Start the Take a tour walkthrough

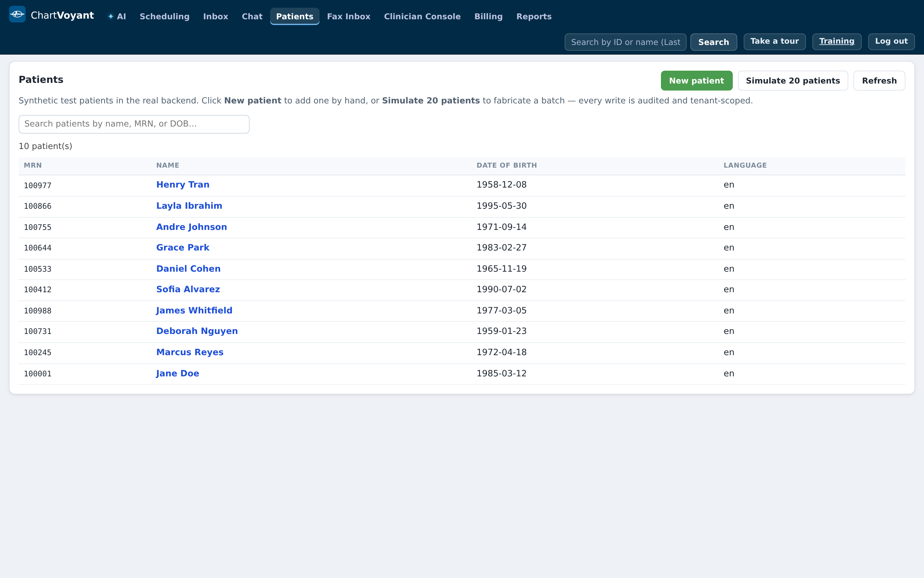click(x=774, y=41)
